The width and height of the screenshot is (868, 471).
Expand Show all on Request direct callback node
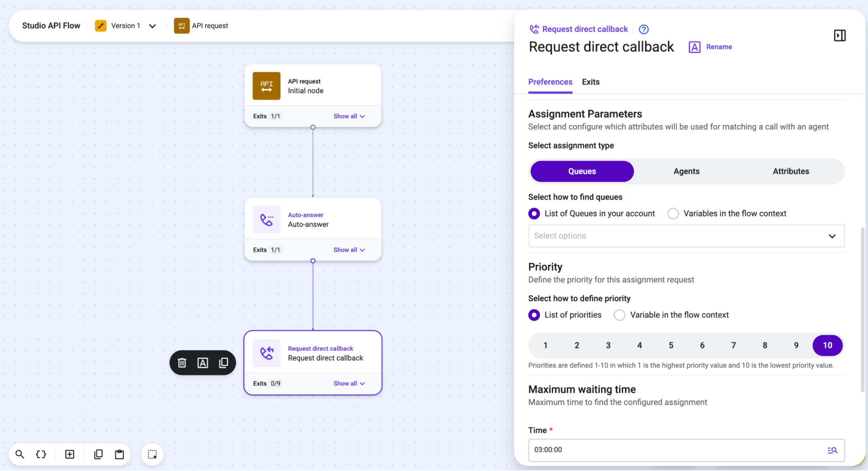click(x=349, y=383)
